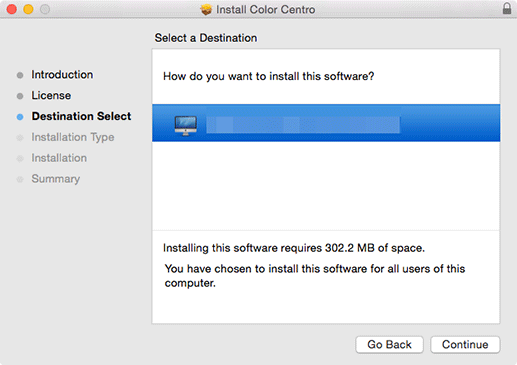Click the License step bullet
Screen dimensions: 517x365
pos(20,96)
